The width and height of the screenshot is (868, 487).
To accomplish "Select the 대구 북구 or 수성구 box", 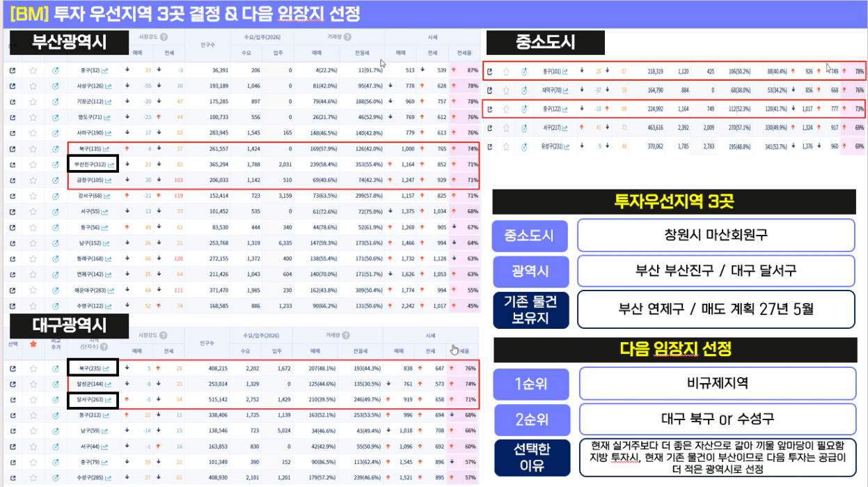I will point(717,419).
